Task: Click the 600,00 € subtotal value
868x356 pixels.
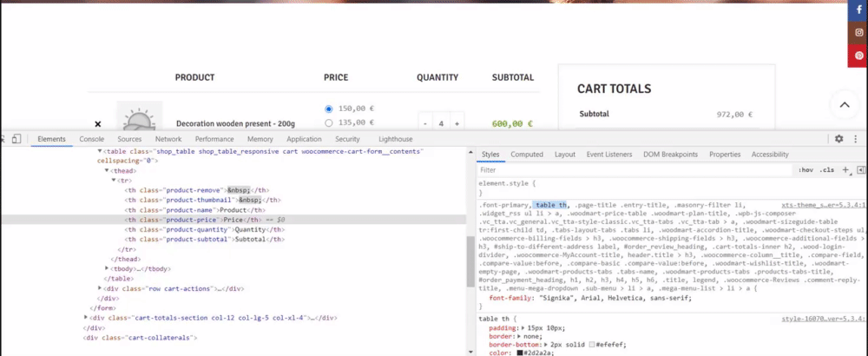Action: point(511,124)
